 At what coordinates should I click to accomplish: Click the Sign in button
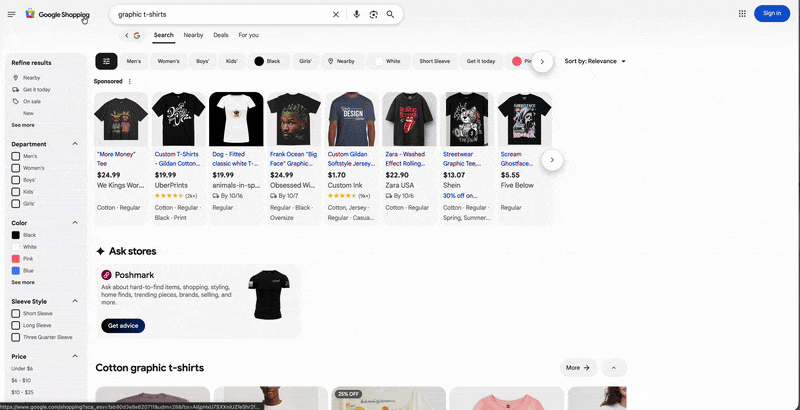[772, 13]
